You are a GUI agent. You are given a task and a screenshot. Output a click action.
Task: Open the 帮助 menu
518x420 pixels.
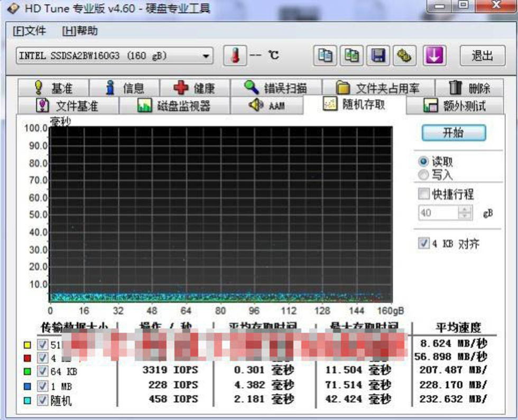[x=80, y=31]
